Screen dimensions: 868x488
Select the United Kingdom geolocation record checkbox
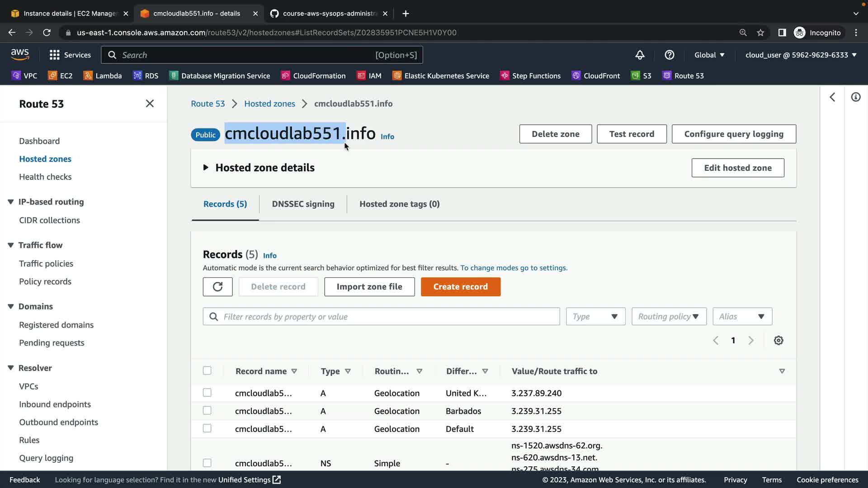click(207, 393)
